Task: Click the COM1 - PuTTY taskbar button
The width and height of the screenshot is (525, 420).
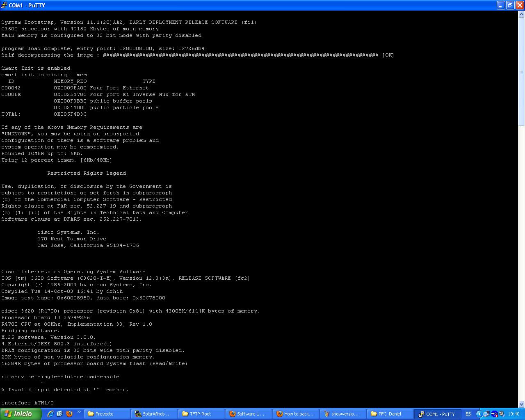Action: point(437,414)
